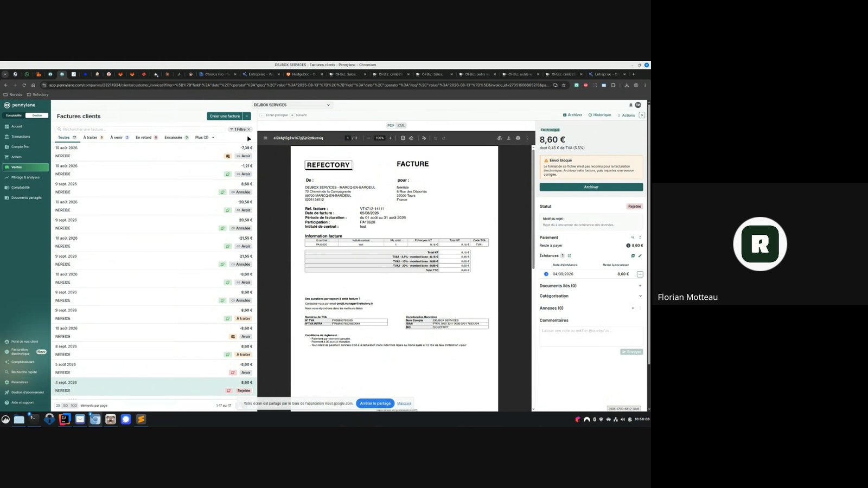Click the comment note input field
The image size is (868, 488).
591,336
